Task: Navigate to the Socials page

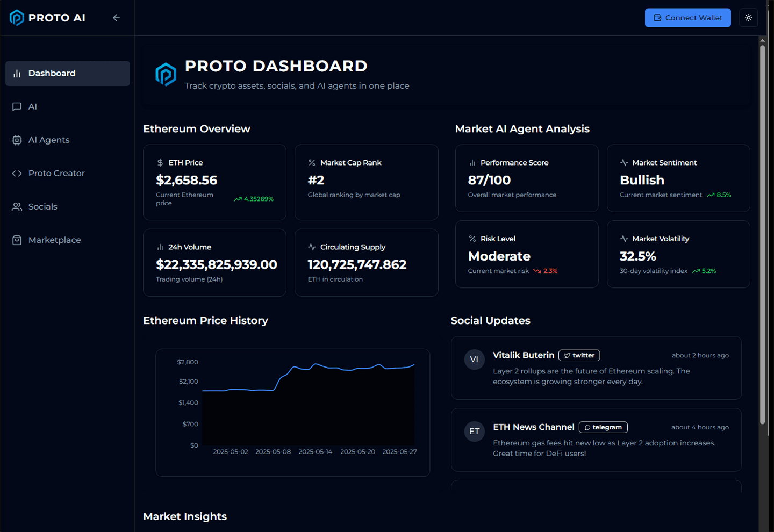Action: (x=68, y=206)
